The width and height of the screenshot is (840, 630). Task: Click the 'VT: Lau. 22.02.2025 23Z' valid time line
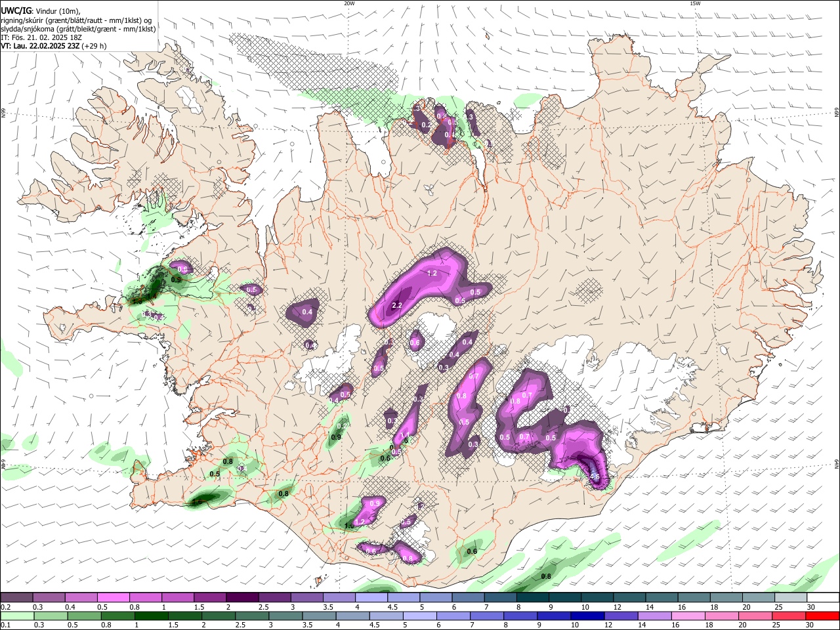(x=40, y=46)
